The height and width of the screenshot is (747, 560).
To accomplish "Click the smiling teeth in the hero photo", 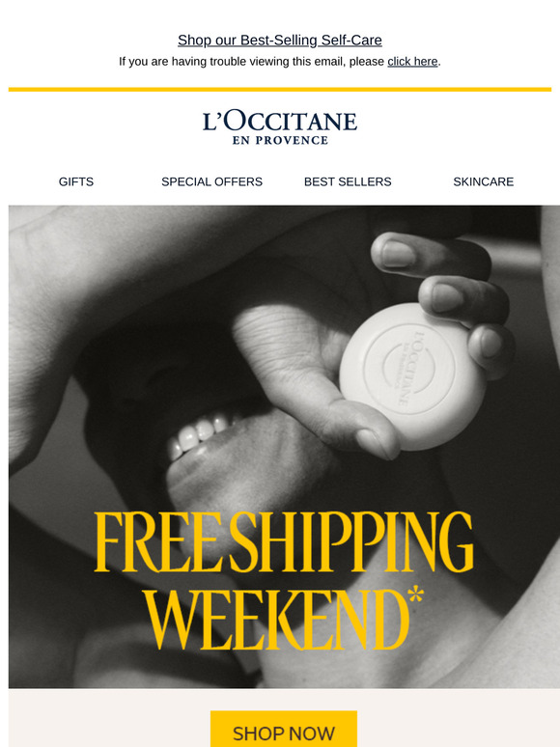I will [x=199, y=432].
